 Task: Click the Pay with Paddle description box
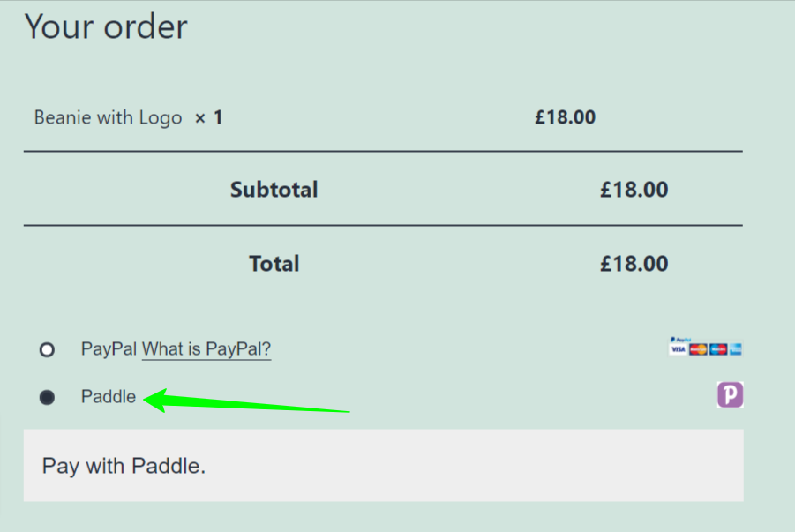click(383, 466)
